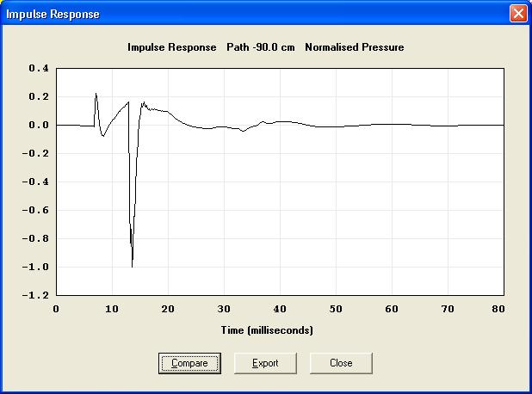Click the 'Normalised Pressure' heading text

355,47
